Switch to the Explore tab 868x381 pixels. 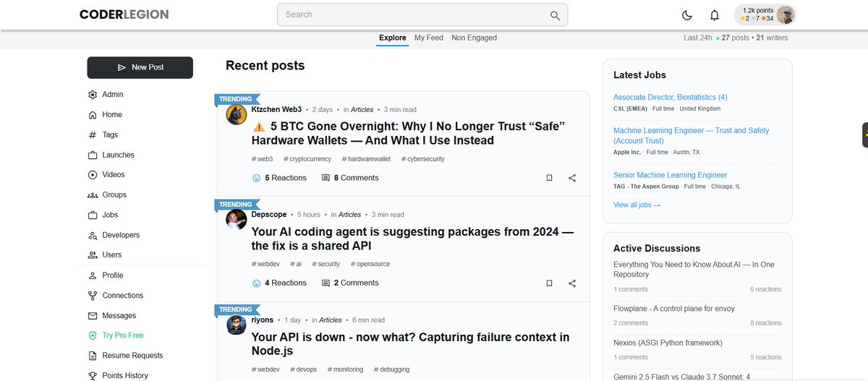(392, 38)
